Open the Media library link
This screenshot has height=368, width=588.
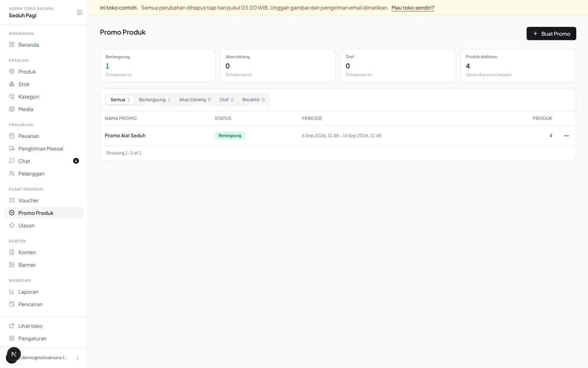[x=44, y=109]
